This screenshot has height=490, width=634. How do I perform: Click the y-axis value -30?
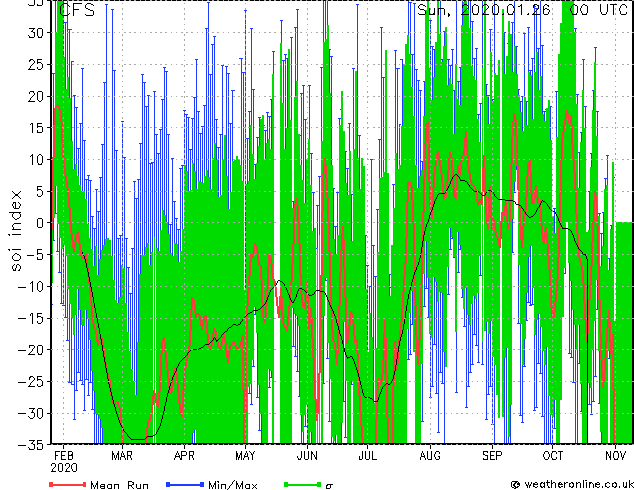pos(31,413)
